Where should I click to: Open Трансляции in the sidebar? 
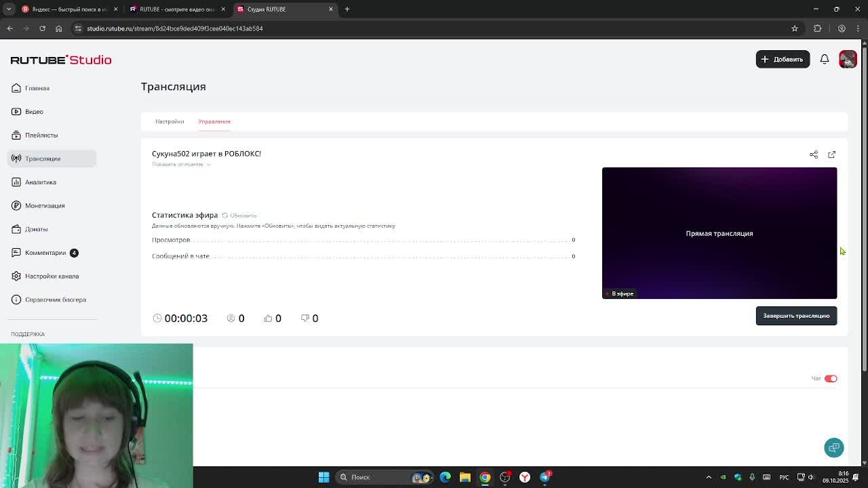(52, 159)
